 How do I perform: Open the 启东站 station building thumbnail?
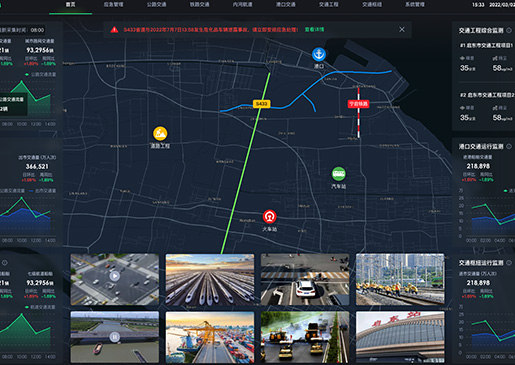tap(400, 337)
